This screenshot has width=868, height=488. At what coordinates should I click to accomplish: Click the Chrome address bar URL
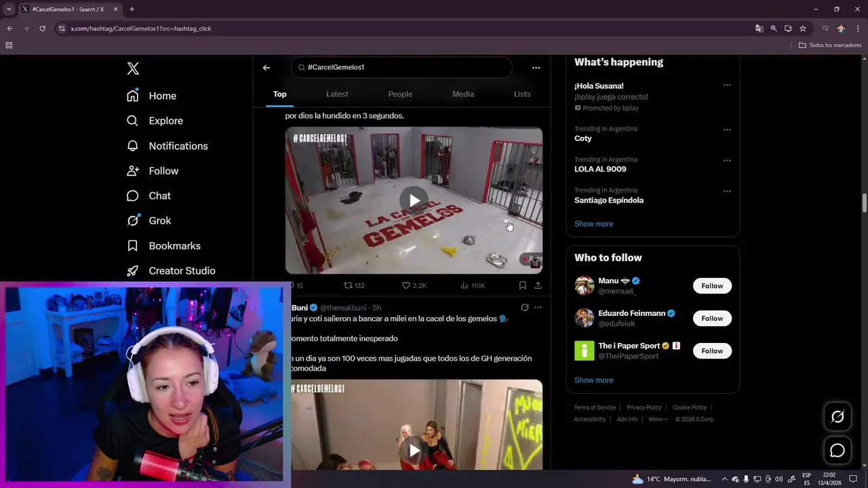pyautogui.click(x=141, y=28)
